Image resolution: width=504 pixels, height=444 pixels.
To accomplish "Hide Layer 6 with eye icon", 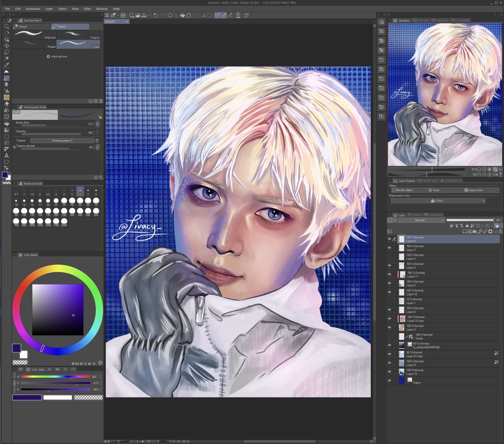I will 389,239.
